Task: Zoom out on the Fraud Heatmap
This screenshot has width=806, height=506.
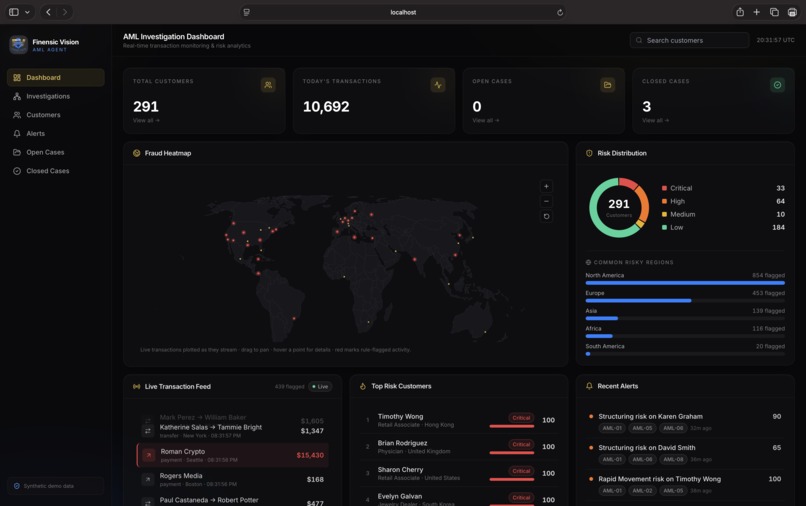Action: tap(546, 202)
